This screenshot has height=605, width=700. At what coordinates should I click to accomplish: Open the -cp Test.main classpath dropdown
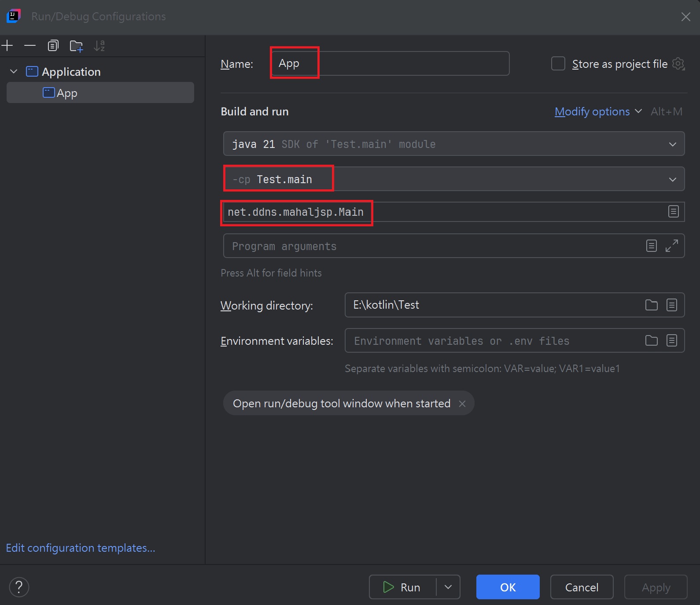(x=672, y=179)
